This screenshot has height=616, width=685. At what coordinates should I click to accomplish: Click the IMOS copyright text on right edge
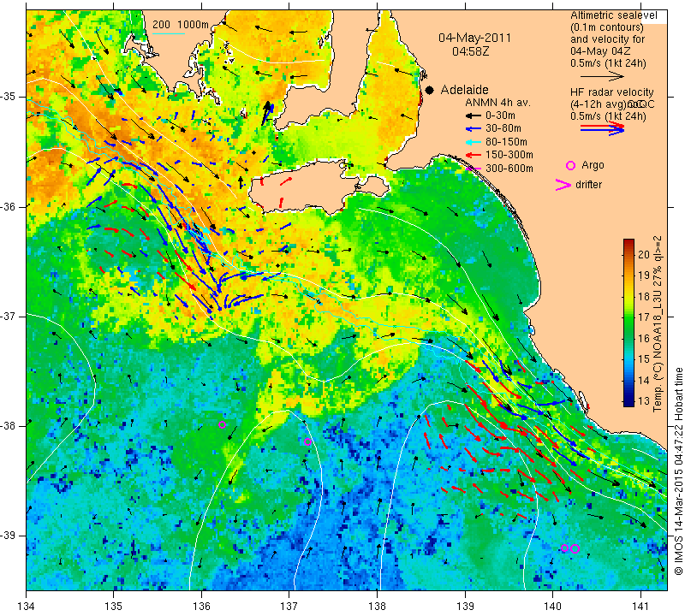[x=678, y=471]
